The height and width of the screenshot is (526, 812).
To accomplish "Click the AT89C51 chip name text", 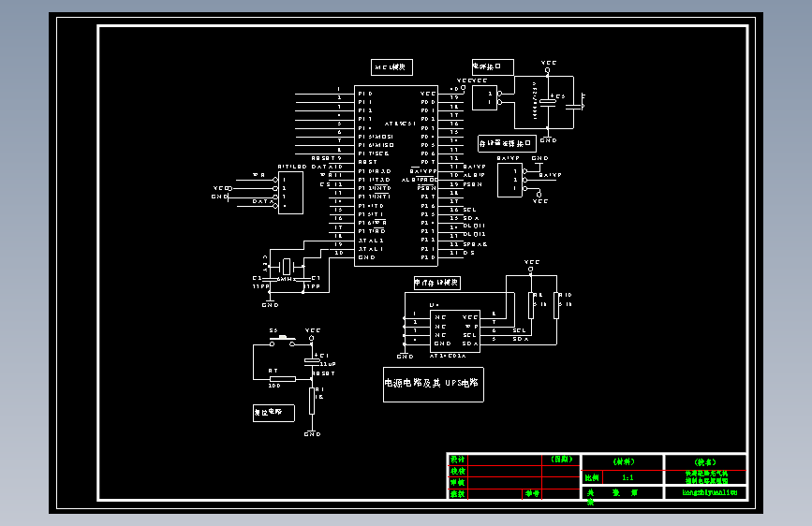I will 400,124.
